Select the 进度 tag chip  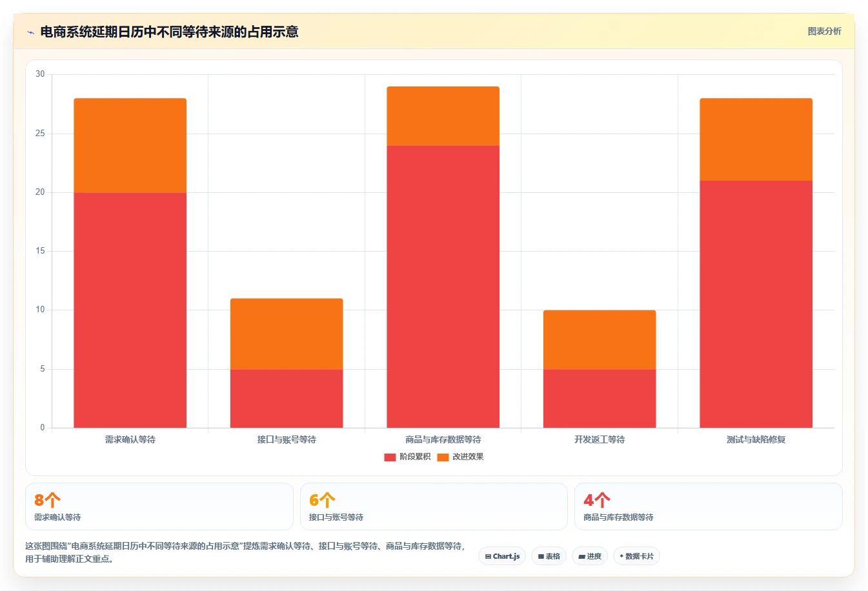[590, 556]
